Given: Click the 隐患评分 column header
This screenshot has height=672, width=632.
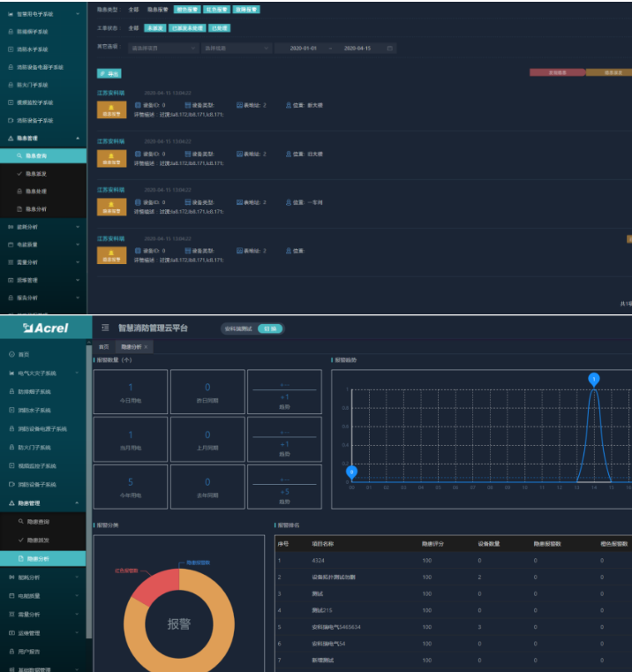Looking at the screenshot, I should [433, 543].
